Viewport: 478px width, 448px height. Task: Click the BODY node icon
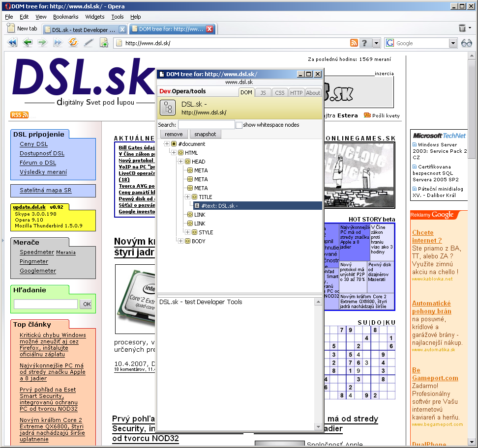[188, 241]
